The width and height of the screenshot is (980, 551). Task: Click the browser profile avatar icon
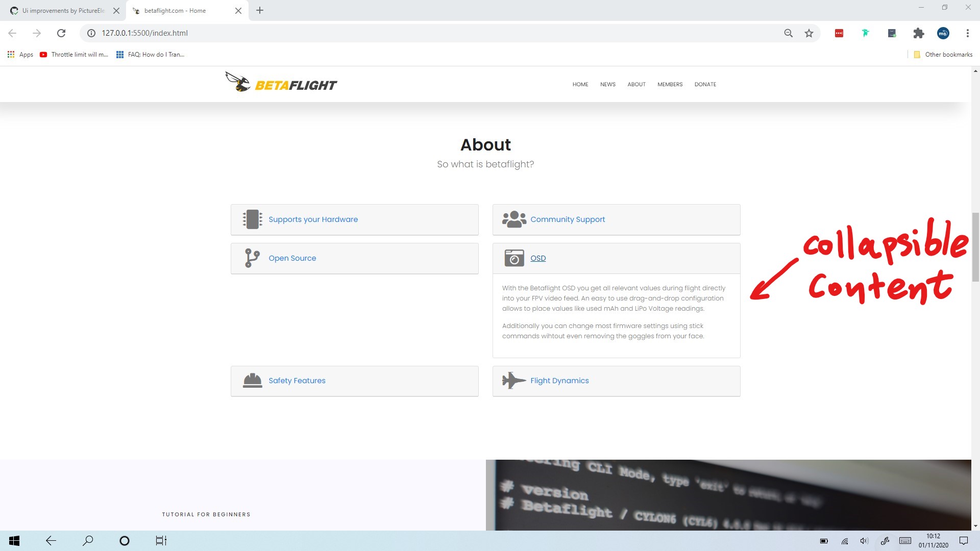click(943, 33)
